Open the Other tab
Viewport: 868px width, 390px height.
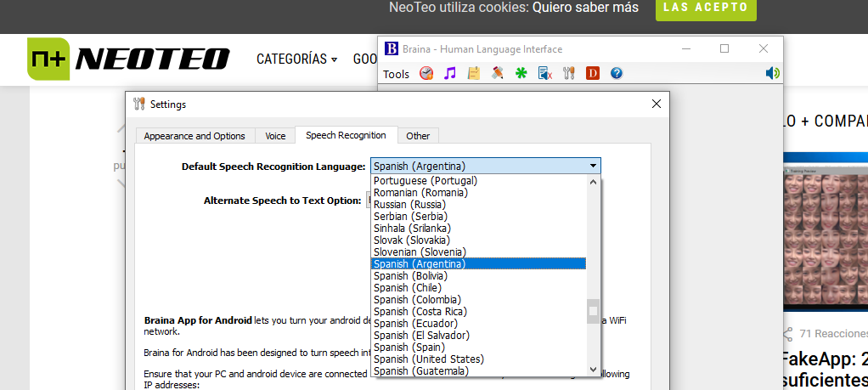(418, 136)
